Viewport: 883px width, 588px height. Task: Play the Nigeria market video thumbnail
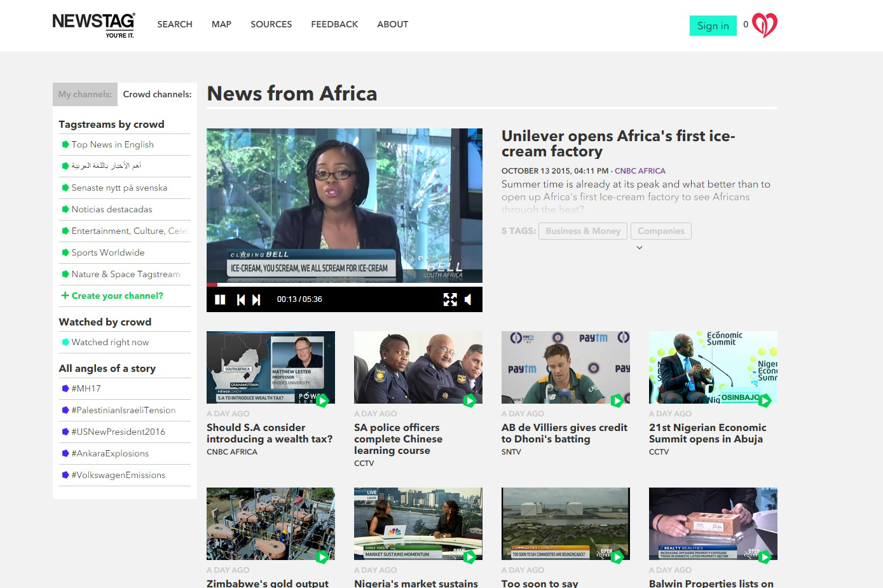[418, 524]
